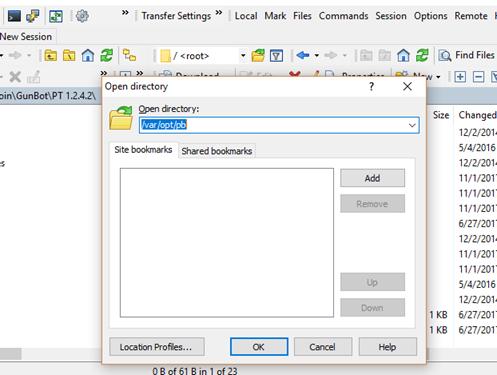Click the 5/4/2016 date in second row

pyautogui.click(x=477, y=147)
